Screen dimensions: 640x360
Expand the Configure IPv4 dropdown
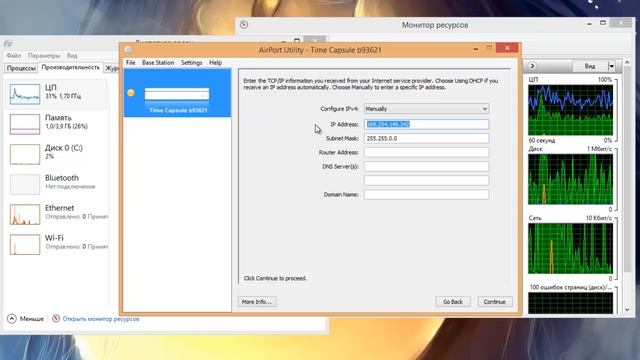pyautogui.click(x=427, y=109)
